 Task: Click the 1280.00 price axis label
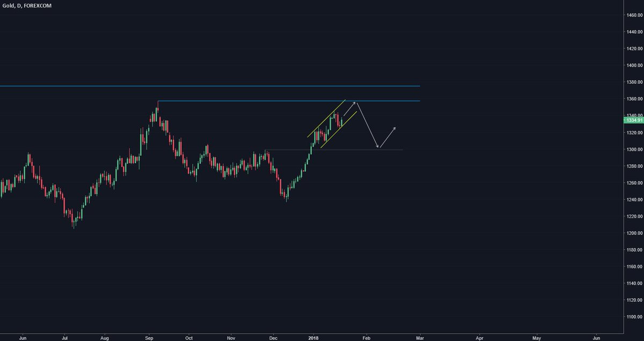click(634, 166)
